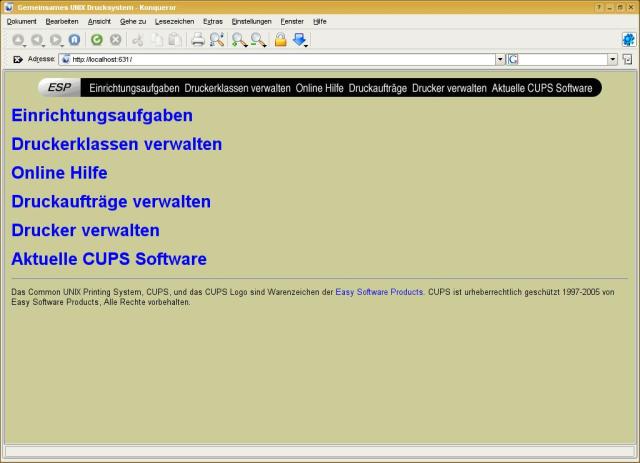Follow the Easy Software Products link

[379, 292]
